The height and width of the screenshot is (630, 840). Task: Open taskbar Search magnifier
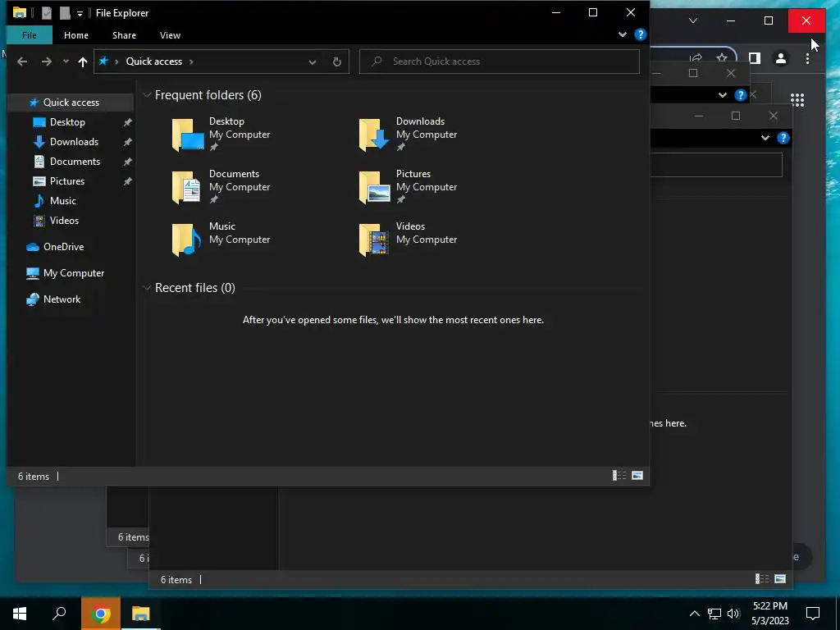(59, 614)
